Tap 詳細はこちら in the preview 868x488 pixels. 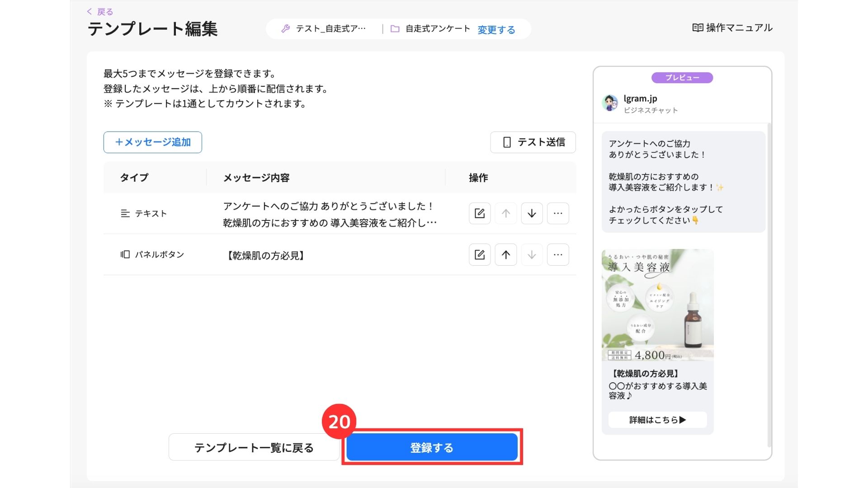657,420
